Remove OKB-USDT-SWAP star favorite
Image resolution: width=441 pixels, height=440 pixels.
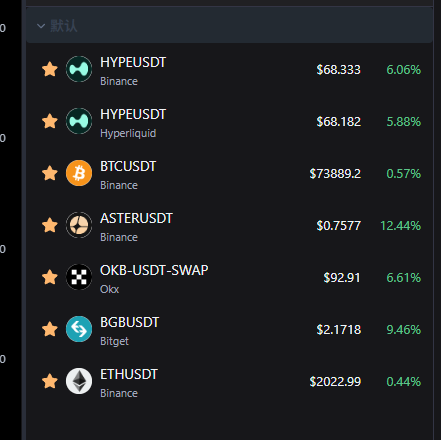[50, 277]
